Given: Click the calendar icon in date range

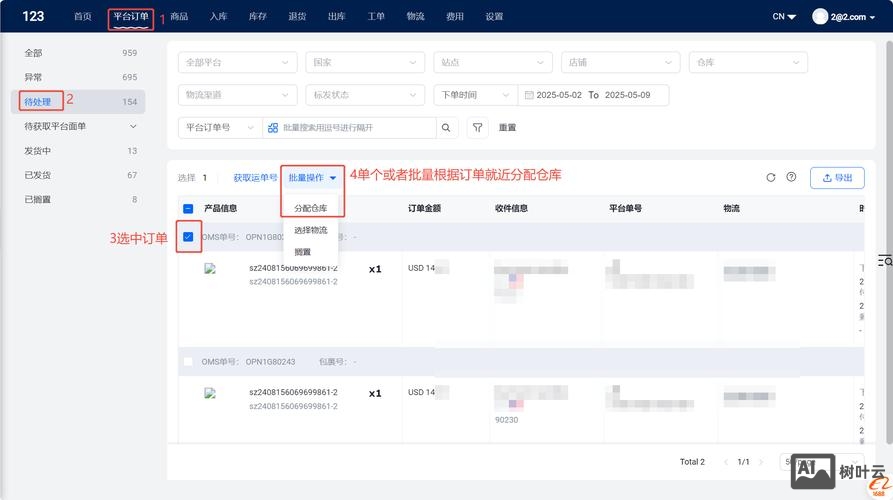Looking at the screenshot, I should click(x=529, y=95).
